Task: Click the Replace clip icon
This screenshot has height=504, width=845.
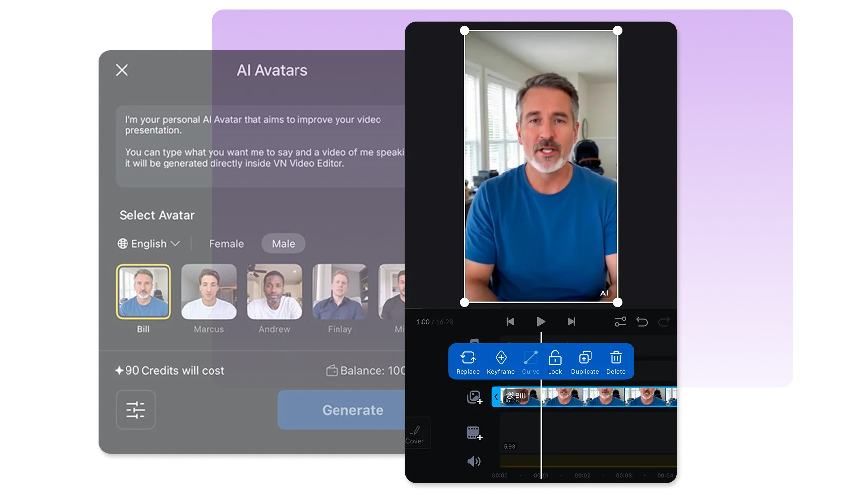Action: pos(467,357)
